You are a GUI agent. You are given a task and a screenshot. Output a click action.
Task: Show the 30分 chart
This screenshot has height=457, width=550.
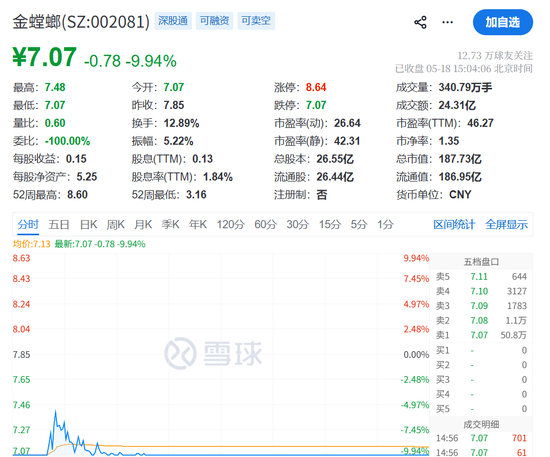297,224
